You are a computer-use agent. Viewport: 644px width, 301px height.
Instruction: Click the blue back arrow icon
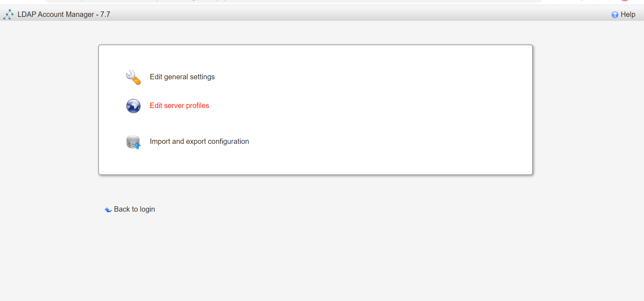[108, 210]
